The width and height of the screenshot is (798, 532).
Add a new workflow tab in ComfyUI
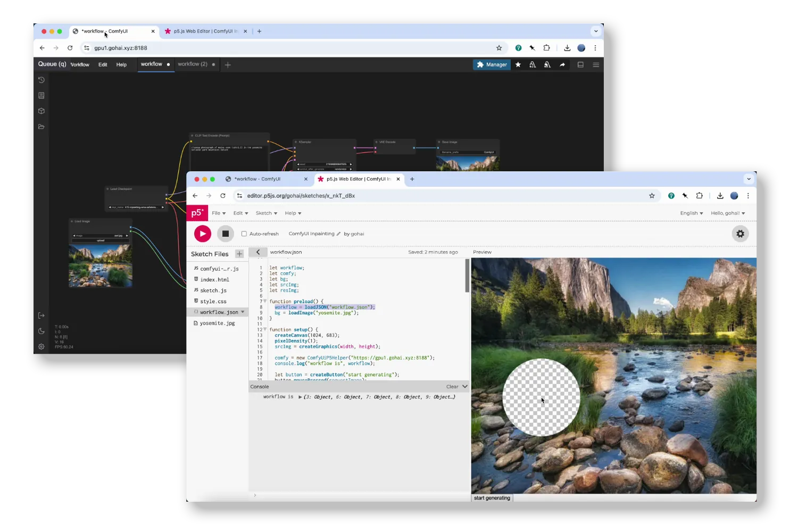[x=228, y=65]
